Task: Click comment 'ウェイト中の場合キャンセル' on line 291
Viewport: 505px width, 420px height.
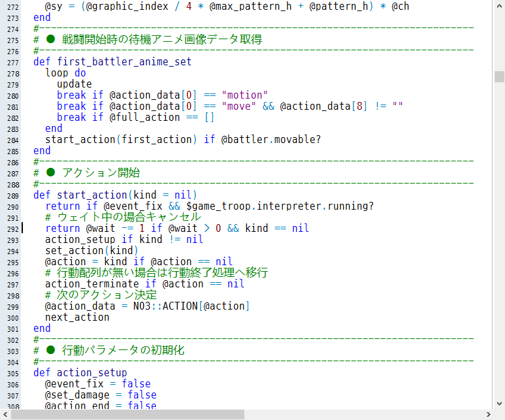Action: (x=129, y=217)
